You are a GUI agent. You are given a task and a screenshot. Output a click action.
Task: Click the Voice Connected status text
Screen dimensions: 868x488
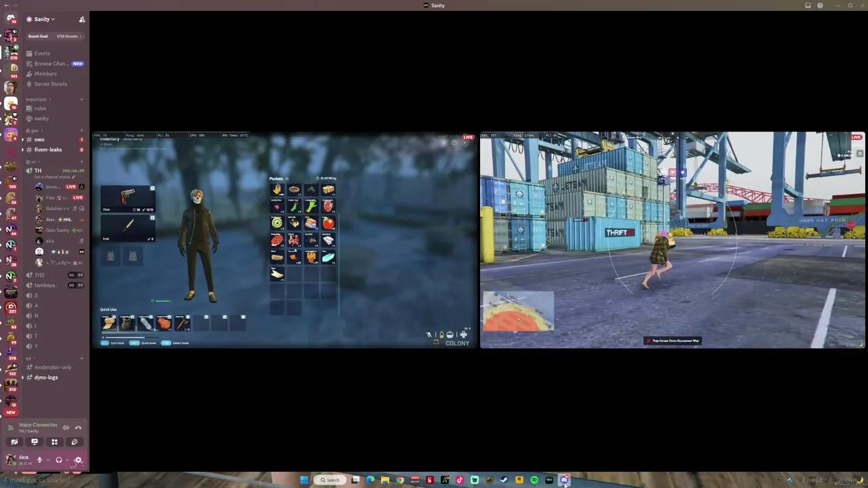click(x=38, y=425)
